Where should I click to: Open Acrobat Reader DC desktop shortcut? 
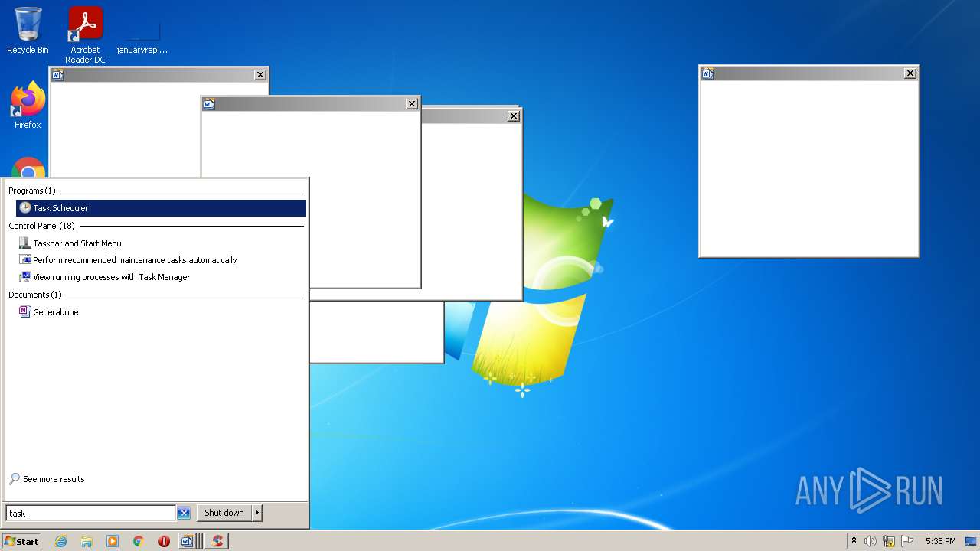tap(85, 35)
